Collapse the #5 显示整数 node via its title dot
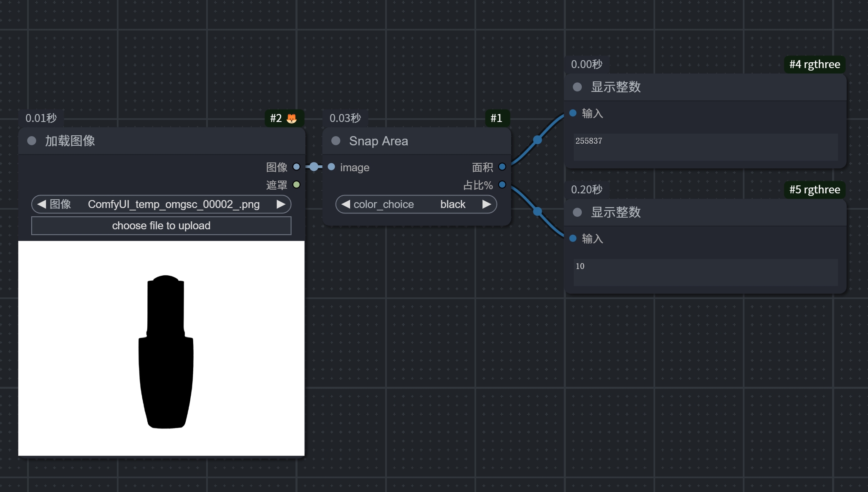Viewport: 868px width, 492px height. click(x=578, y=212)
